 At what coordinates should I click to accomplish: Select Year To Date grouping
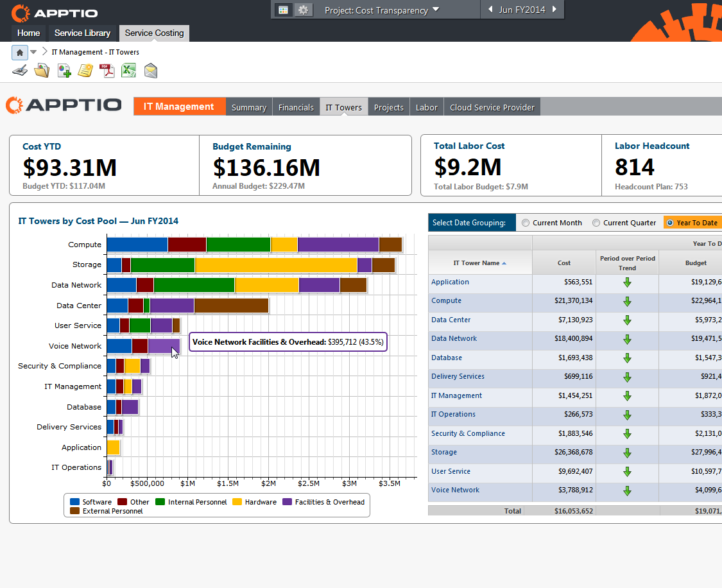pyautogui.click(x=671, y=223)
